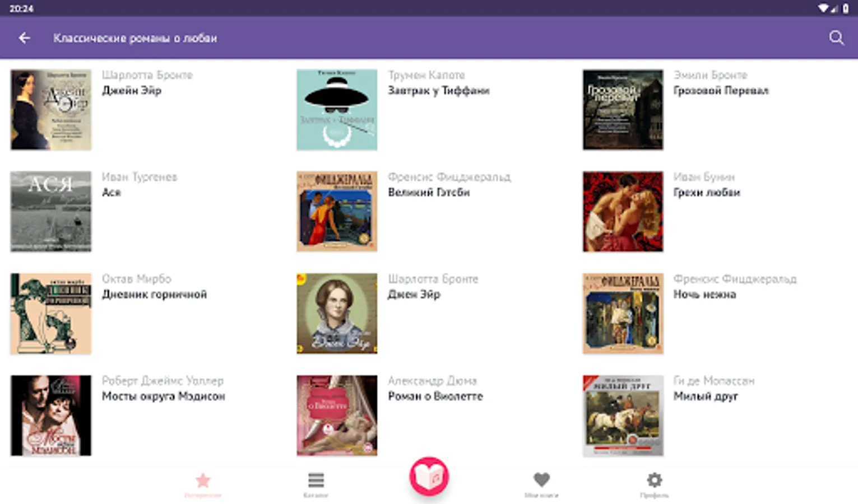The height and width of the screenshot is (504, 858).
Task: Open Профиль gear icon
Action: coord(654,480)
